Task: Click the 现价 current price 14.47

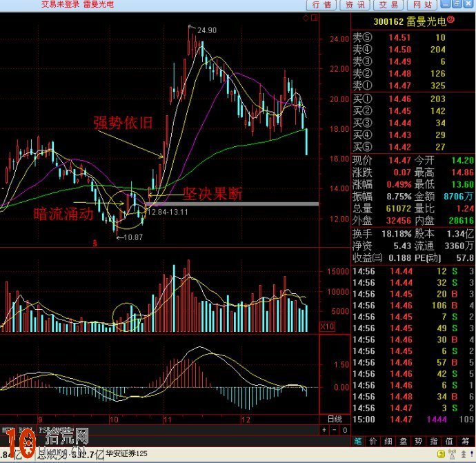Action: tap(399, 160)
